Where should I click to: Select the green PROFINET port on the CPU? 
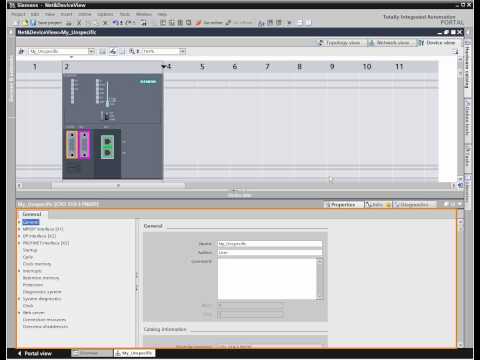107,147
